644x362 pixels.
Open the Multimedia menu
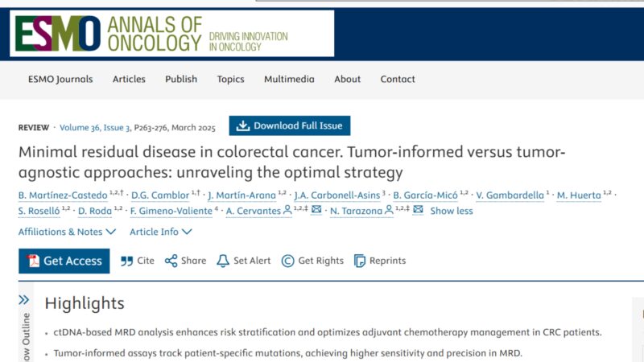289,79
